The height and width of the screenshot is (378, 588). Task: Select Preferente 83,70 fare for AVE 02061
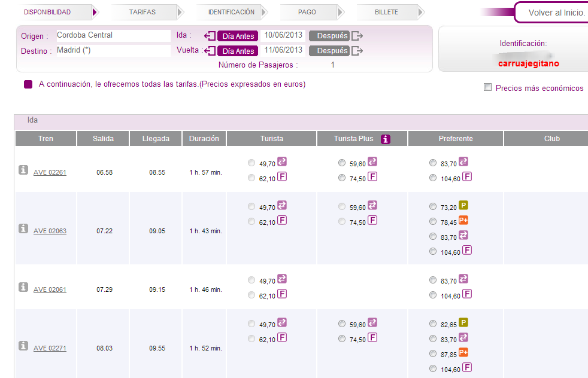(433, 281)
